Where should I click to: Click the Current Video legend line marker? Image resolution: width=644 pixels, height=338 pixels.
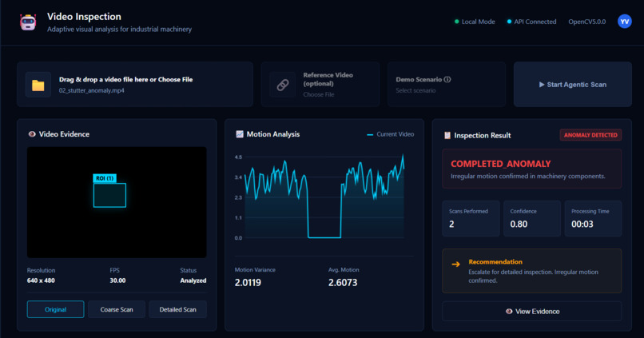(370, 134)
